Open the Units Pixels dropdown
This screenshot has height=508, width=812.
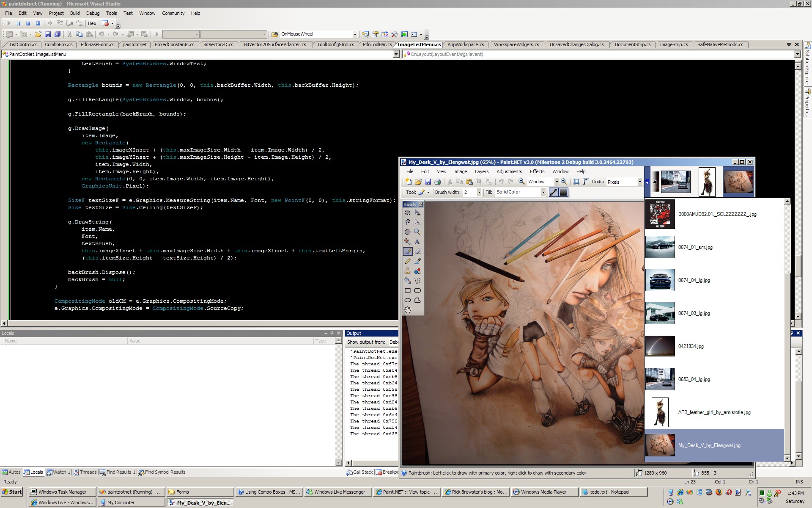pyautogui.click(x=640, y=182)
